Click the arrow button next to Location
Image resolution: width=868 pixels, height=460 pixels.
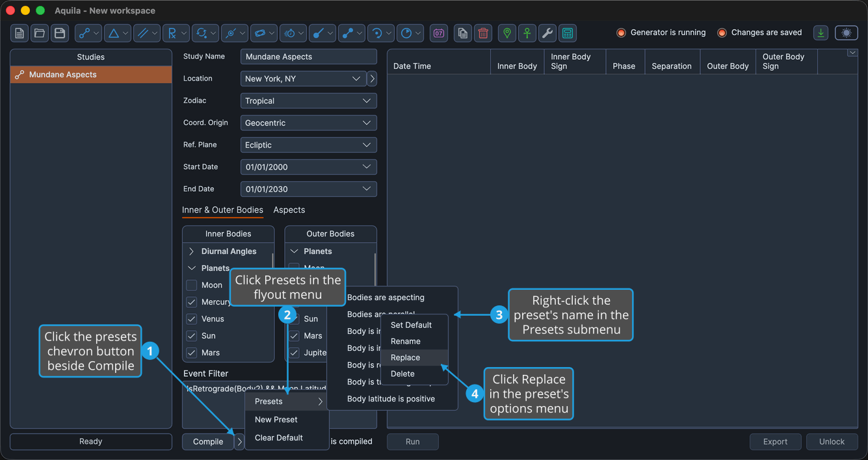(x=372, y=79)
